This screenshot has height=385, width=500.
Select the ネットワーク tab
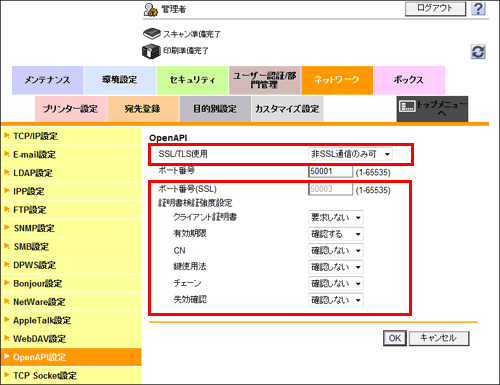(x=337, y=80)
